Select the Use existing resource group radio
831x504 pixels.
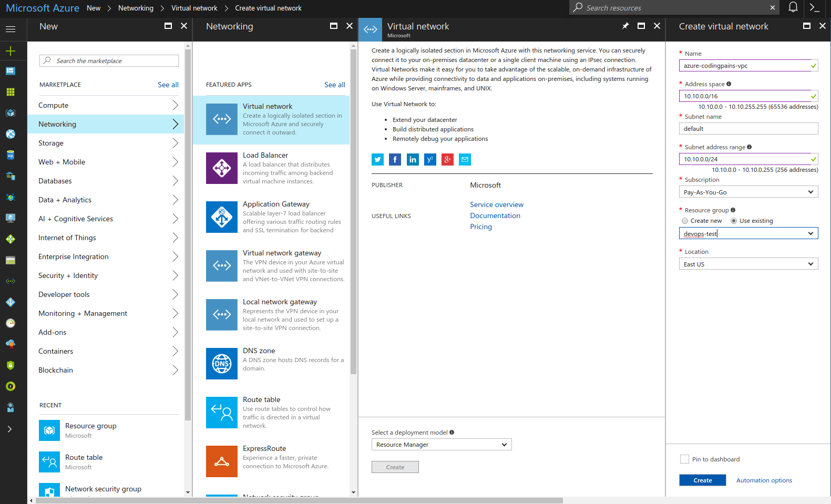pyautogui.click(x=734, y=221)
